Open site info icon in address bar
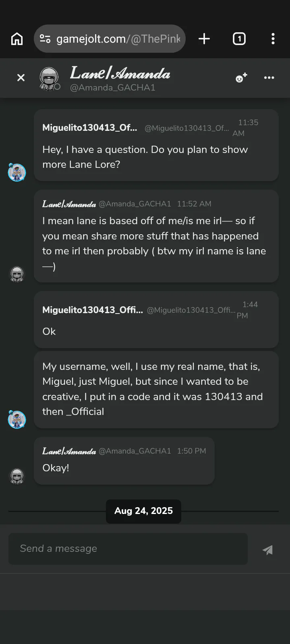This screenshot has height=644, width=290. 45,39
